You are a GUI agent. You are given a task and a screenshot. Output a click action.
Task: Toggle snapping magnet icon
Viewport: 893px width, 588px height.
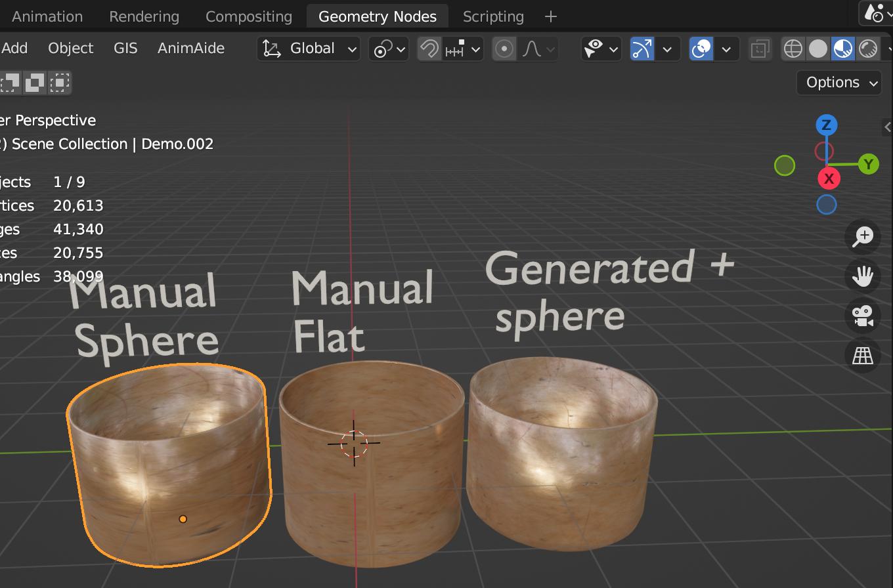(429, 49)
